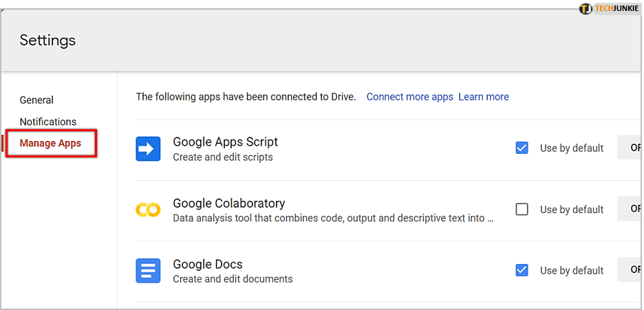Select the Manage Apps tab
The width and height of the screenshot is (644, 310).
(x=50, y=144)
